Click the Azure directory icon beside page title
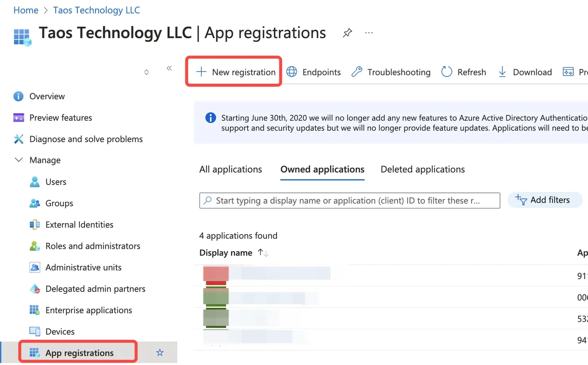Screen dimensions: 588x365 click(x=22, y=37)
